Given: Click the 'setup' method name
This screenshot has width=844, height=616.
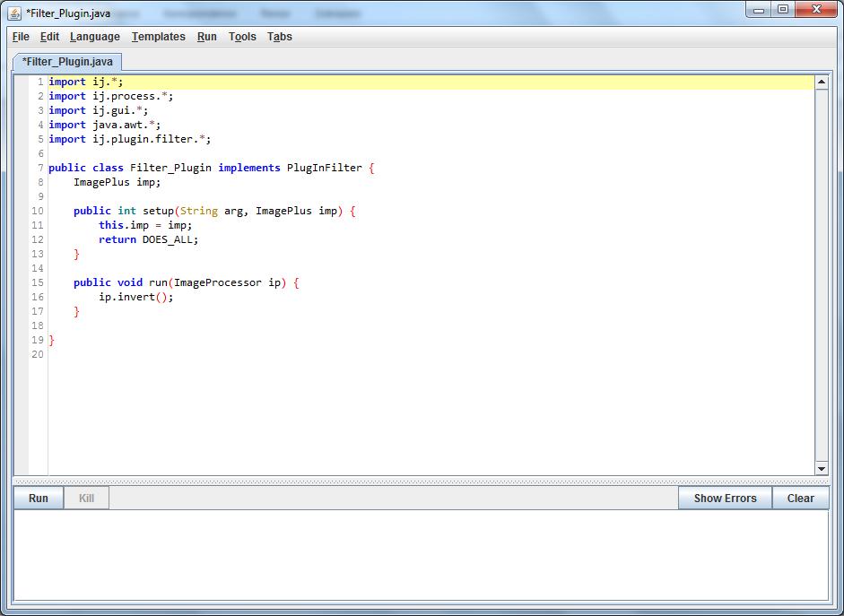Looking at the screenshot, I should (x=158, y=211).
